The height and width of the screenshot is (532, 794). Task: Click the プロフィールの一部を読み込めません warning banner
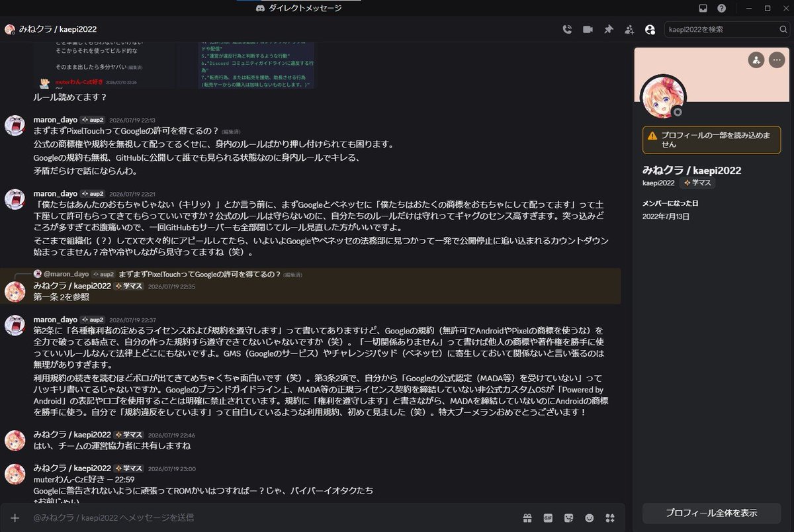(x=711, y=140)
